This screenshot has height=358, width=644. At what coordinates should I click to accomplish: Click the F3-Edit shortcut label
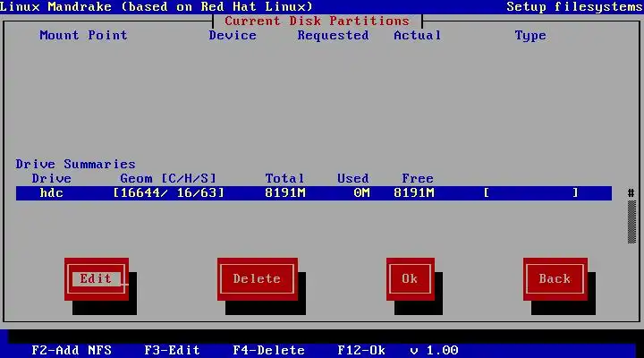pyautogui.click(x=172, y=350)
